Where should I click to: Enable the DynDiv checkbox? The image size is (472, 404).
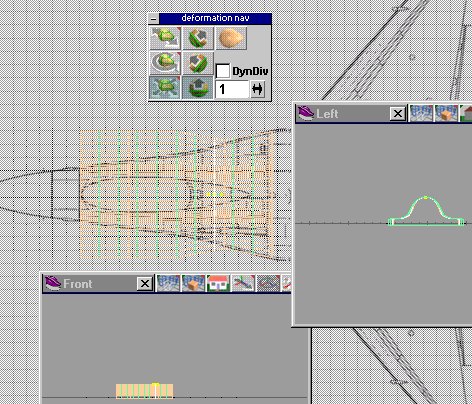(223, 71)
